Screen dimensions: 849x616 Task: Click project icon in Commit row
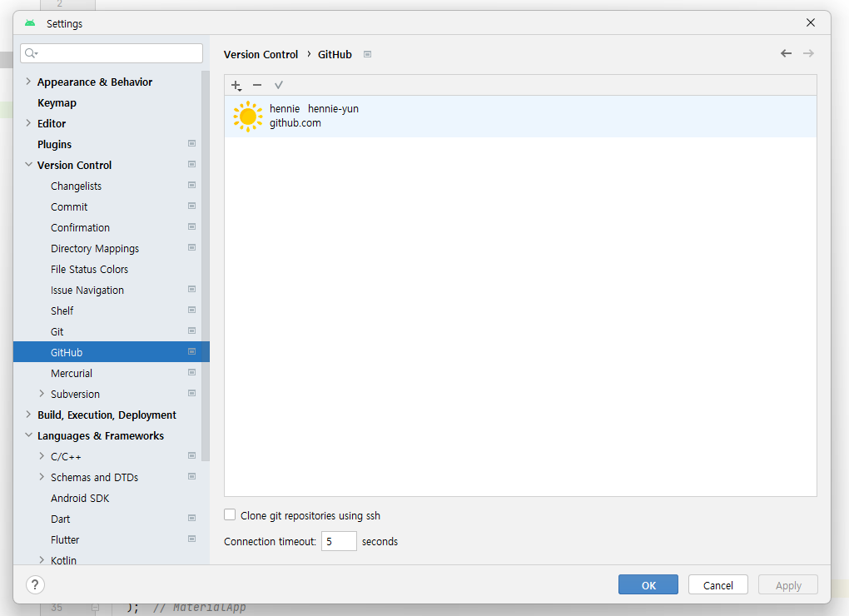click(x=191, y=206)
